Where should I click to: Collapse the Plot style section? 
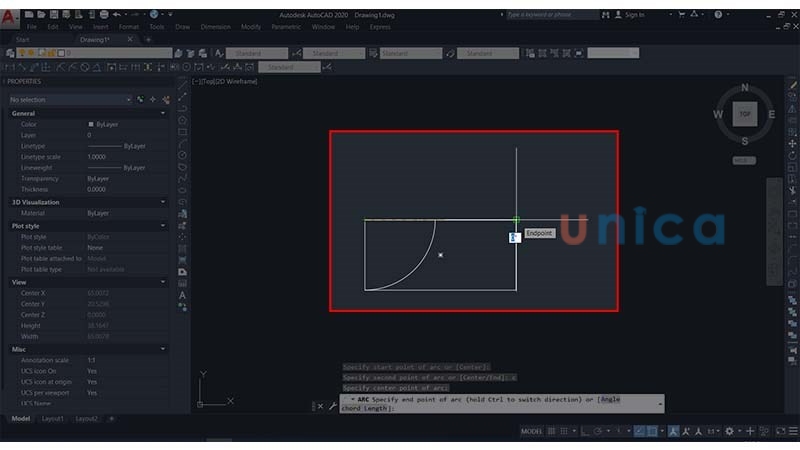163,226
